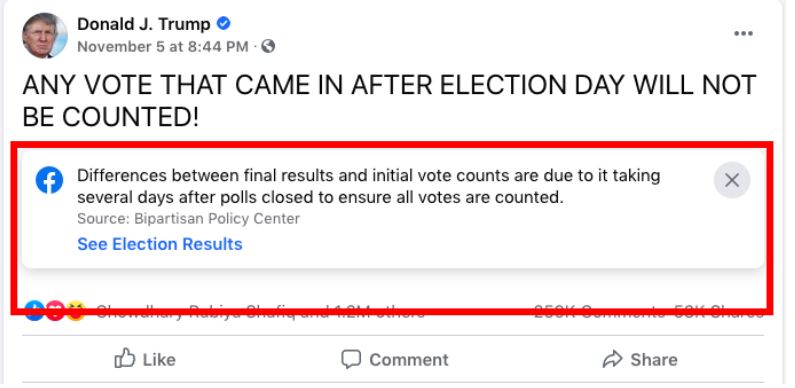Open the shares count link
This screenshot has width=795, height=388.
718,311
